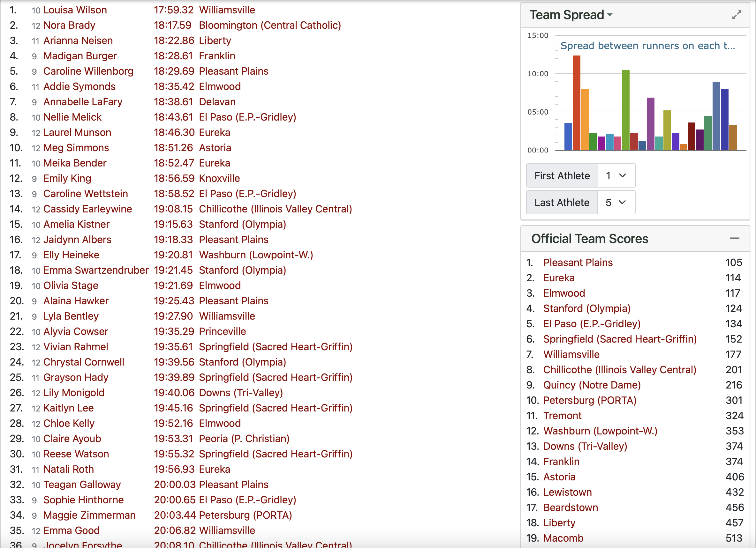Open Laurel Munson's athlete page
756x548 pixels.
tap(77, 133)
